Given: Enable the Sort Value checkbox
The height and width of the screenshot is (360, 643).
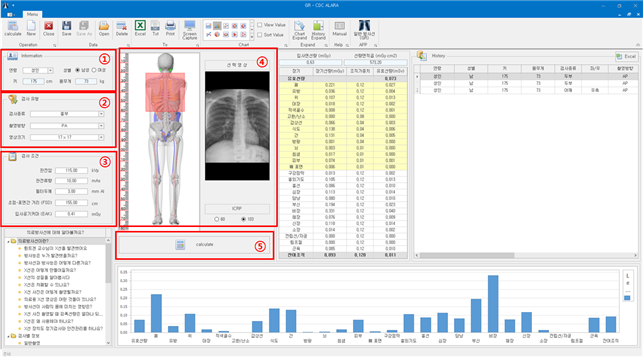Looking at the screenshot, I should click(260, 35).
